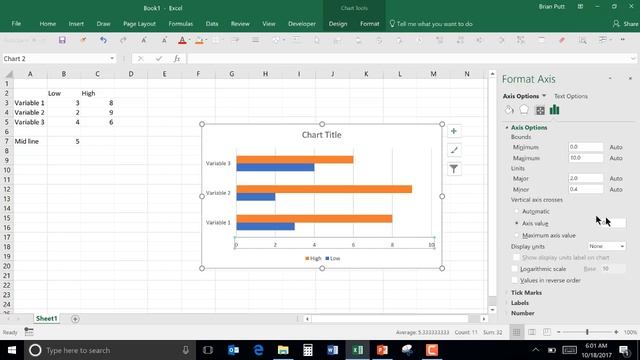
Task: Expand the Number section
Action: pos(507,313)
